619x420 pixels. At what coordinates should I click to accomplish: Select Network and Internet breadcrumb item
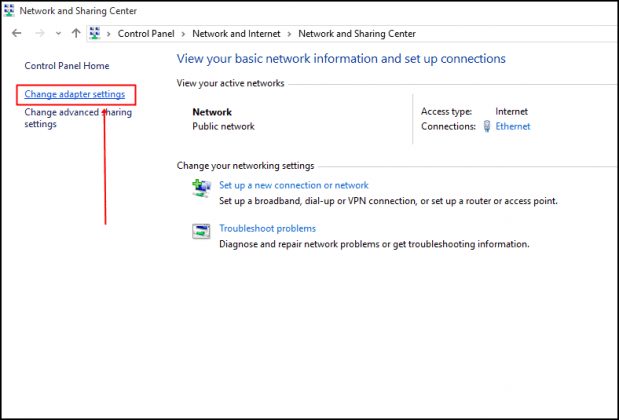[x=237, y=33]
